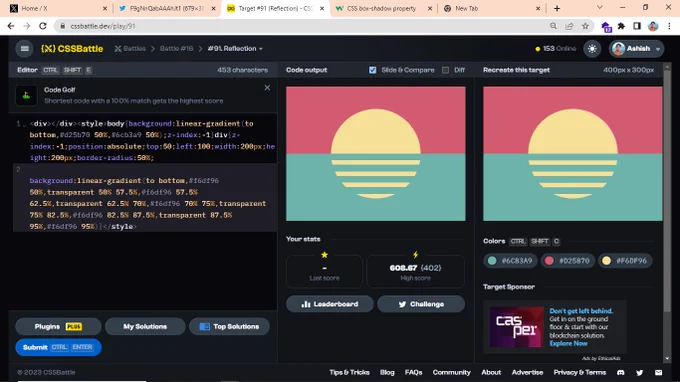This screenshot has height=382, width=680.
Task: Copy the #6CB3A9 color swatch
Action: click(x=510, y=261)
